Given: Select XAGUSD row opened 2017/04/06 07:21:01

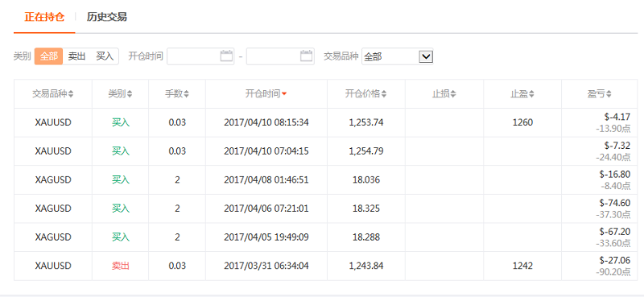Looking at the screenshot, I should click(326, 208).
